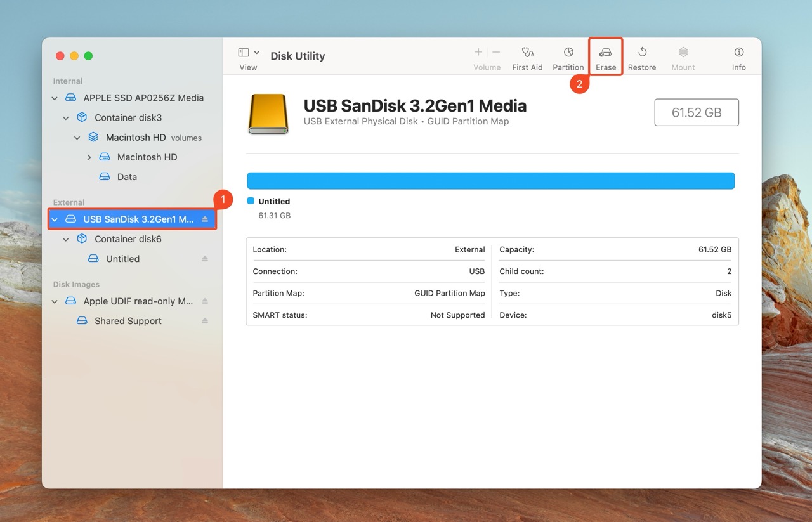The image size is (812, 522).
Task: Click the Child count value 2
Action: [x=729, y=271]
